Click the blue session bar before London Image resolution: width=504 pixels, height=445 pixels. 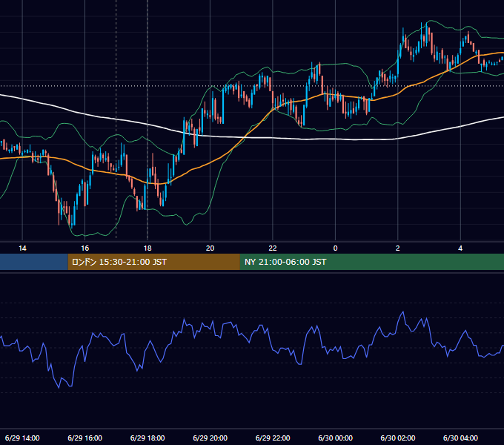click(x=34, y=262)
